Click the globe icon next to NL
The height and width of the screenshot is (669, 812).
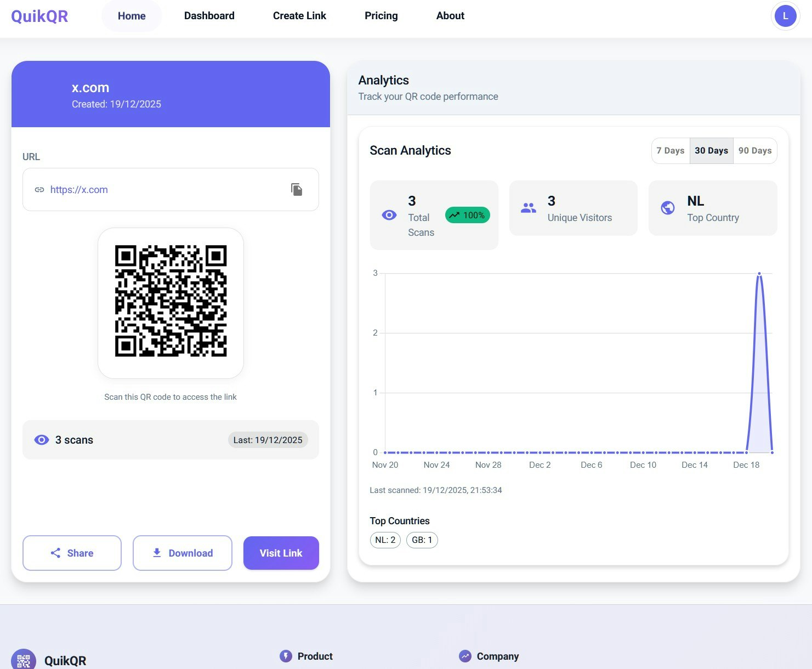tap(667, 208)
